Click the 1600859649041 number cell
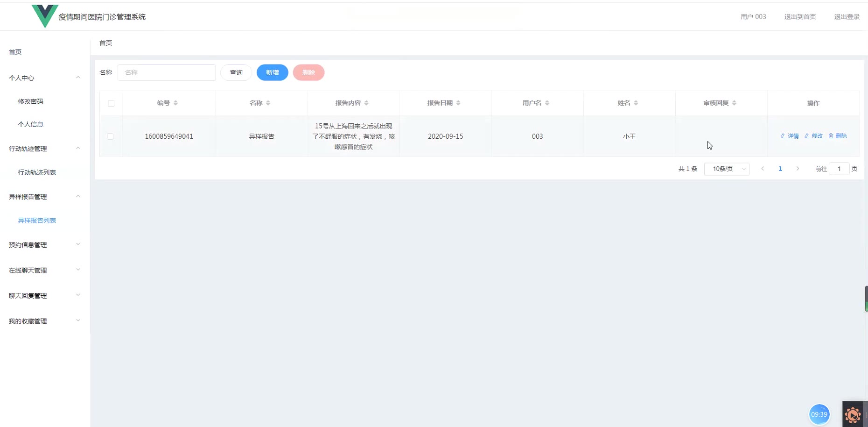868x427 pixels. coord(169,136)
